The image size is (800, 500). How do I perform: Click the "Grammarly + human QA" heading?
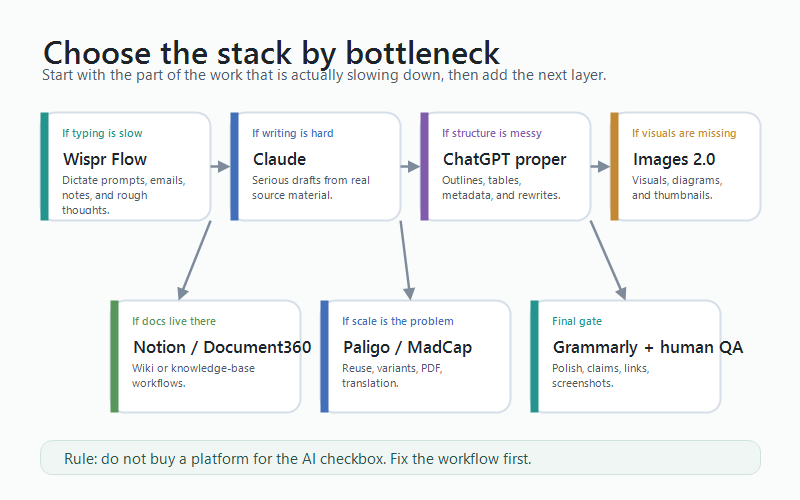coord(648,347)
